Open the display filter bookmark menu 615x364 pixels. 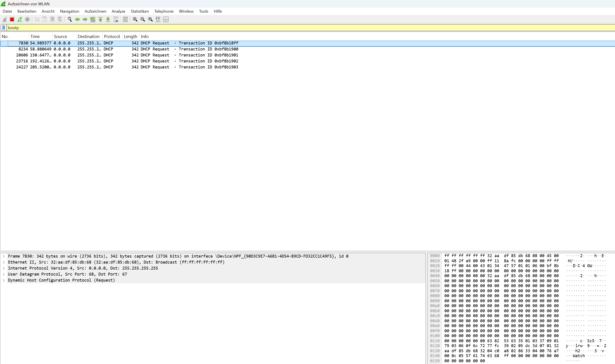coord(4,28)
